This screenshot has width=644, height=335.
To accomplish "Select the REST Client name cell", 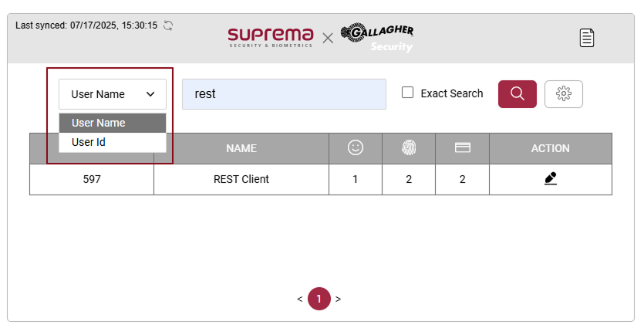I will tap(241, 179).
